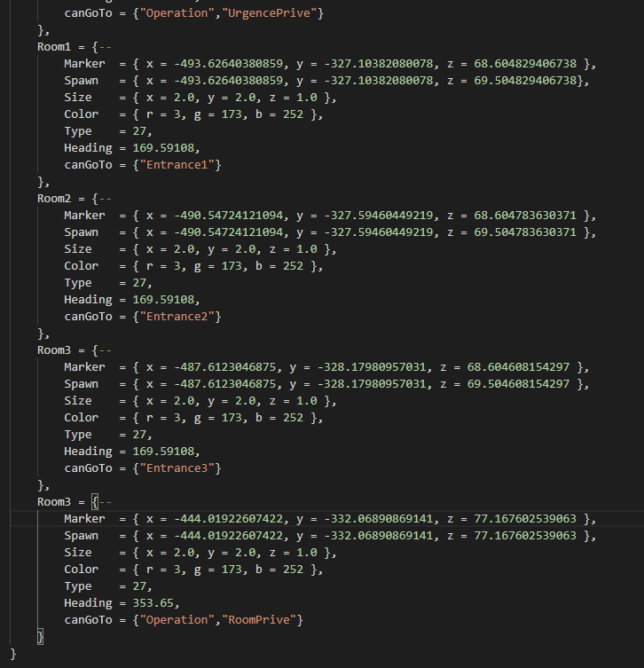Click the Heading keyword in the Room2 block
This screenshot has width=644, height=668.
pyautogui.click(x=88, y=300)
